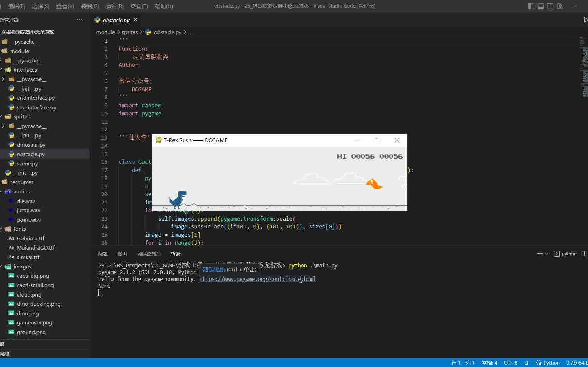Image resolution: width=588 pixels, height=367 pixels.
Task: Switch to 输出 panel tab
Action: coord(122,254)
